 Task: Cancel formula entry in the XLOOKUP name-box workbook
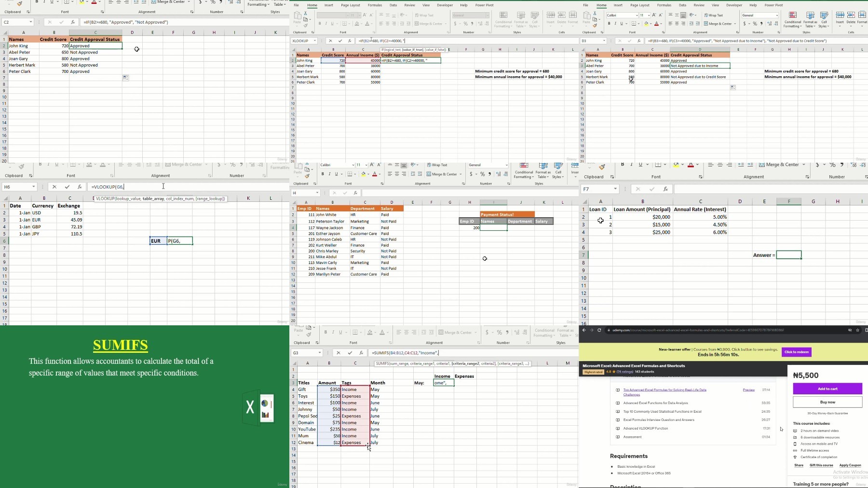coord(331,41)
